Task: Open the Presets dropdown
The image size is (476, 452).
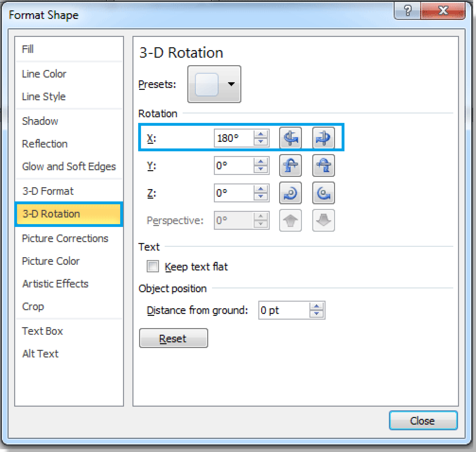Action: click(x=231, y=84)
